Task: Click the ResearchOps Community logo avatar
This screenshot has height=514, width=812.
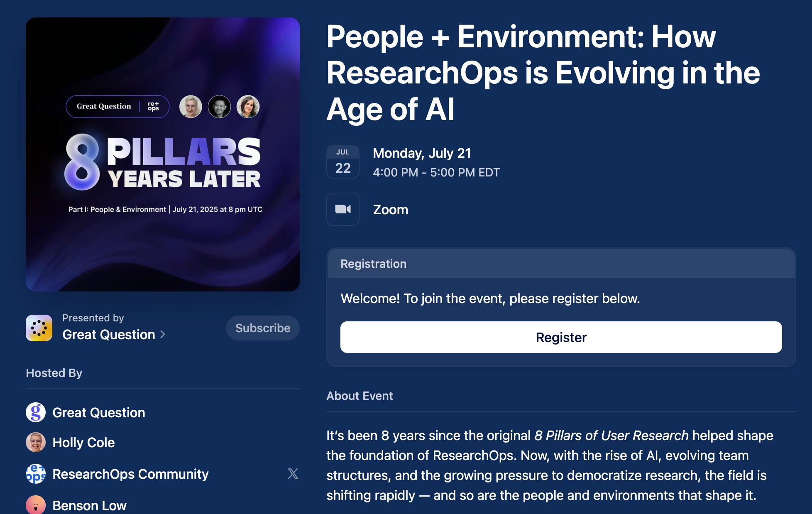Action: pos(36,474)
